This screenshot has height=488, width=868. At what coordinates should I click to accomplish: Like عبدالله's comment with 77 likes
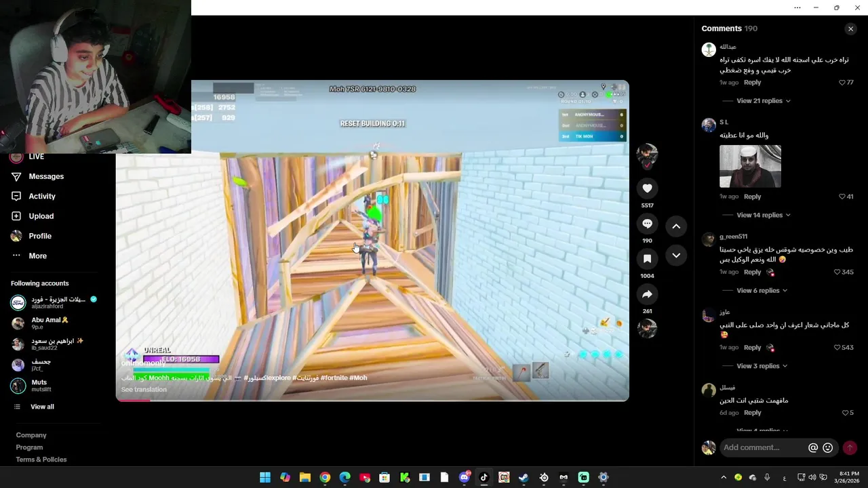[842, 83]
